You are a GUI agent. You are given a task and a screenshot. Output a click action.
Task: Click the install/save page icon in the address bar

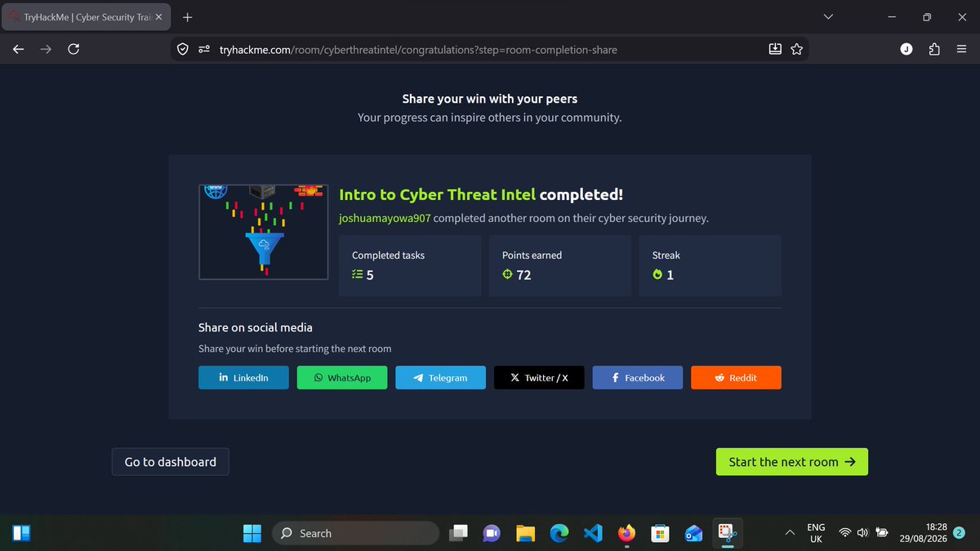pyautogui.click(x=775, y=50)
